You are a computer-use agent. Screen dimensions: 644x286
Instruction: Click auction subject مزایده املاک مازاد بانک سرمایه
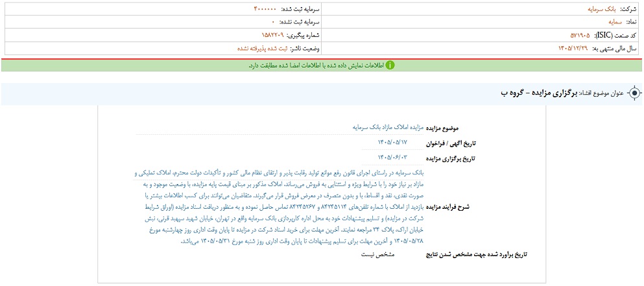(x=387, y=127)
